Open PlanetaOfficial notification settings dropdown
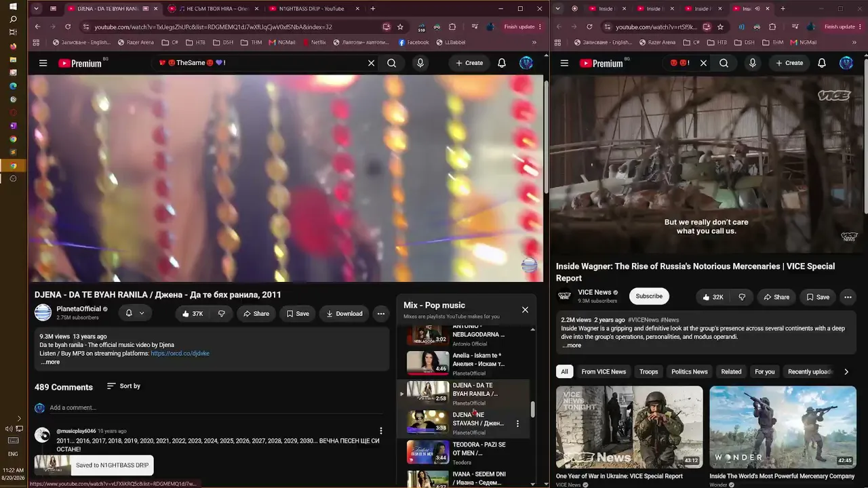Screen dimensions: 868x488 click(135, 313)
